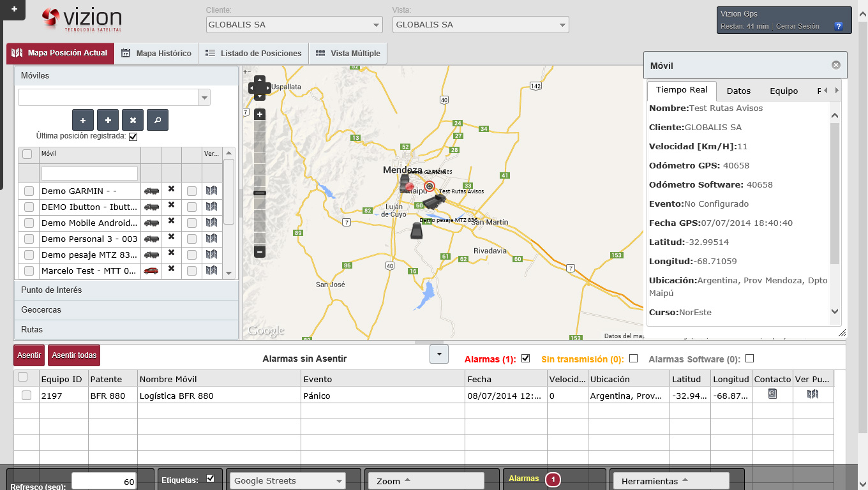The width and height of the screenshot is (868, 490).
Task: Click the red target circle marker on map
Action: pyautogui.click(x=430, y=187)
